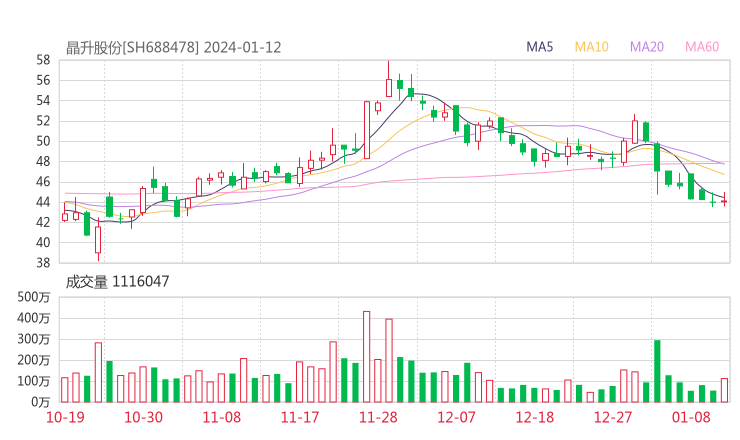
Task: Click the 46 price axis label
Action: point(43,182)
